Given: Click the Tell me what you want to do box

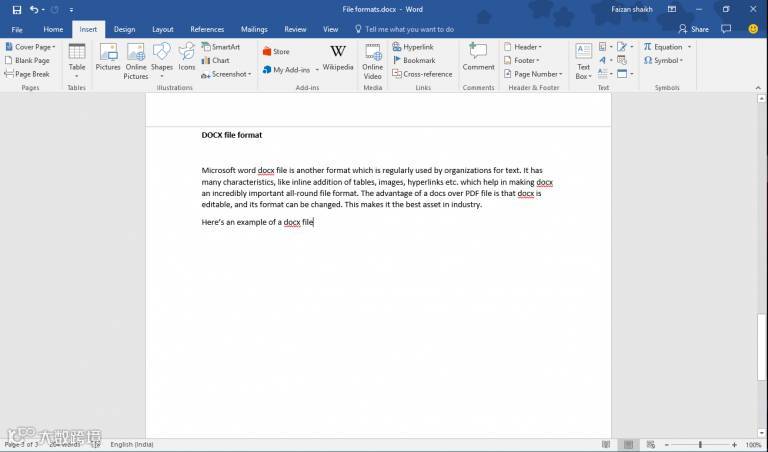Looking at the screenshot, I should 404,29.
